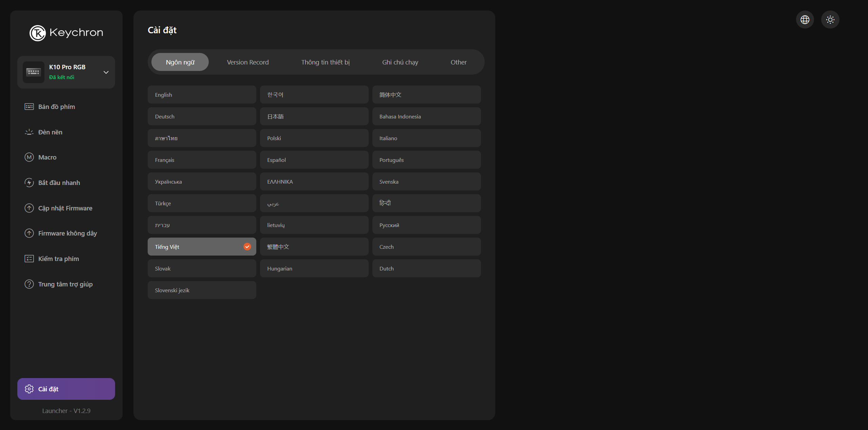
Task: Click the Bắt đầu nhanh lightning icon
Action: pos(29,183)
